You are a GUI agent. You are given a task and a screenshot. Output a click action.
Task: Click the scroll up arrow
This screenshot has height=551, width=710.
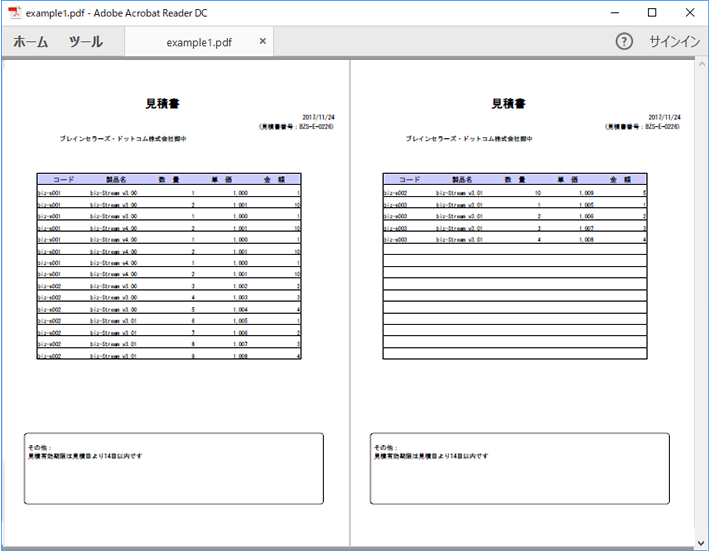(x=701, y=64)
